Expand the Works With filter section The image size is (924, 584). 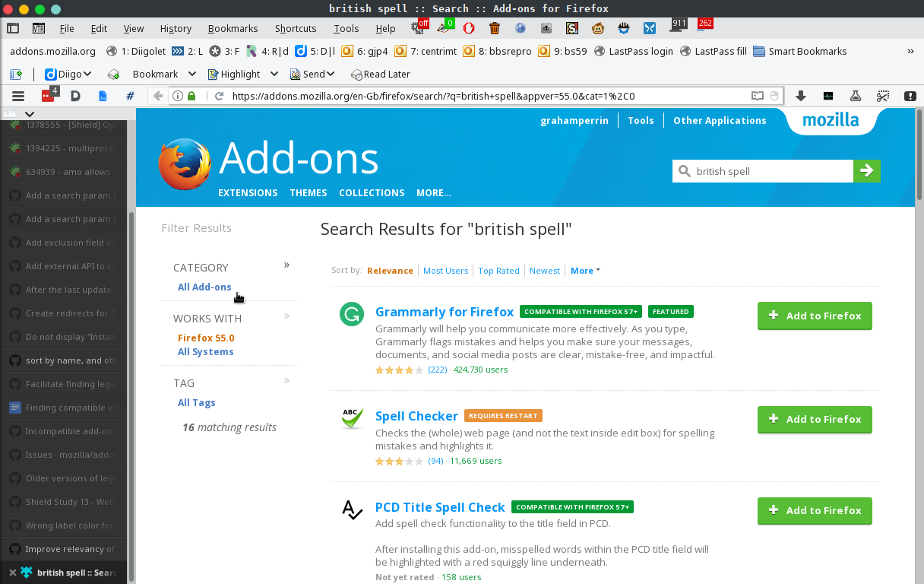tap(286, 316)
